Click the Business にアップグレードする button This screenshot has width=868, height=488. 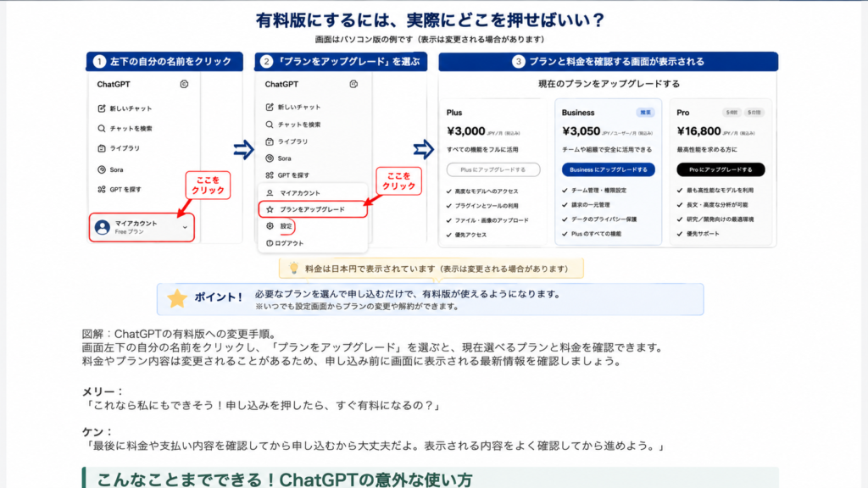tap(609, 169)
